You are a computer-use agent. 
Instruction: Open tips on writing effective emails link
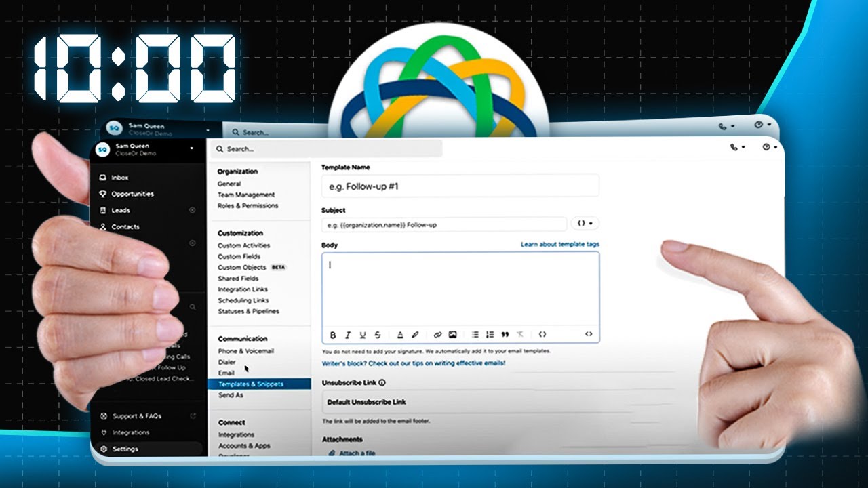pos(414,363)
